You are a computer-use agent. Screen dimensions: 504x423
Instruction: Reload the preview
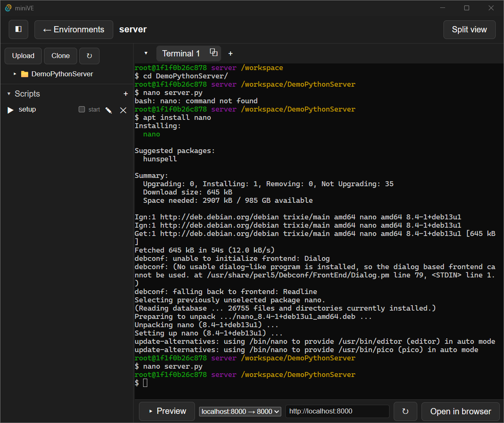[x=405, y=411]
